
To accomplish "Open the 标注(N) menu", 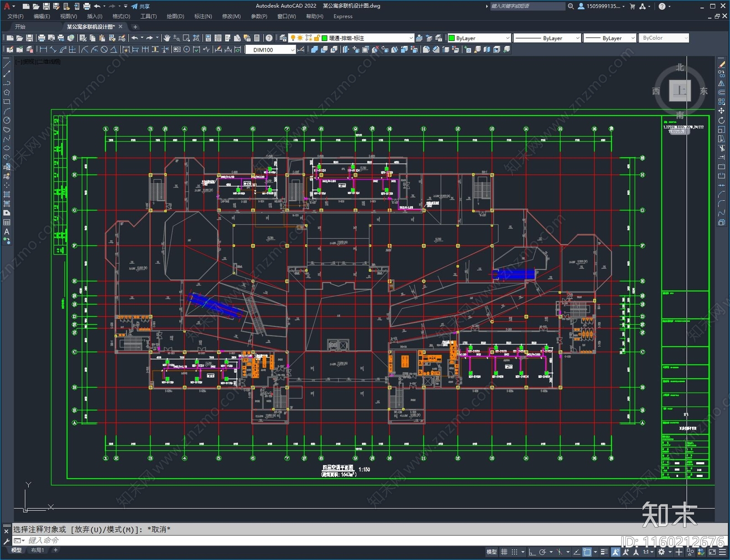I will (x=203, y=16).
